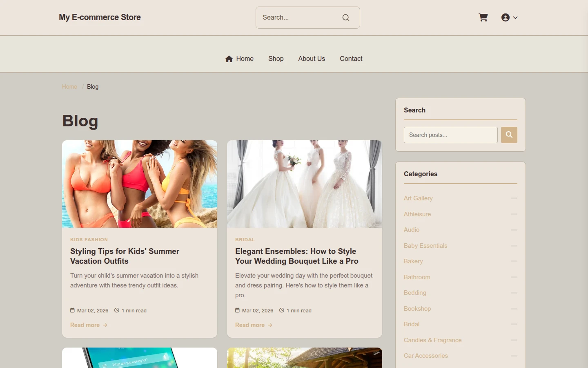
Task: Select the BRIDAL category tag on card
Action: pyautogui.click(x=245, y=240)
